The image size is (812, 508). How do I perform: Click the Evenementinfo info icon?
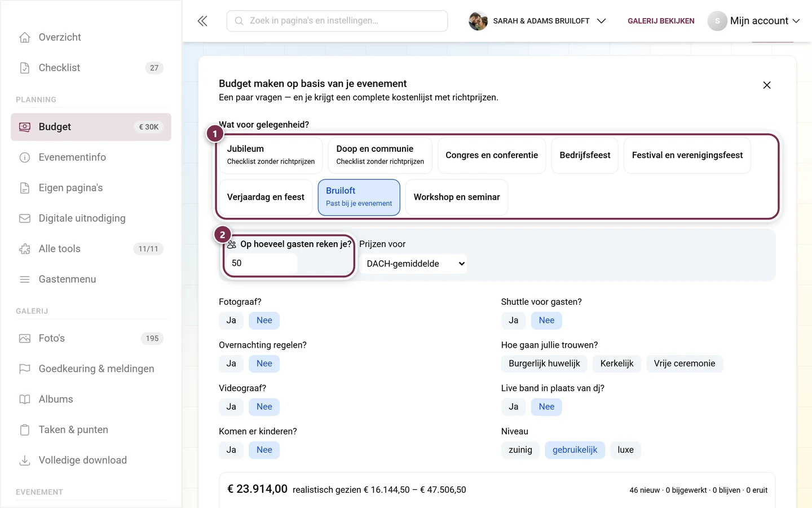(x=25, y=157)
